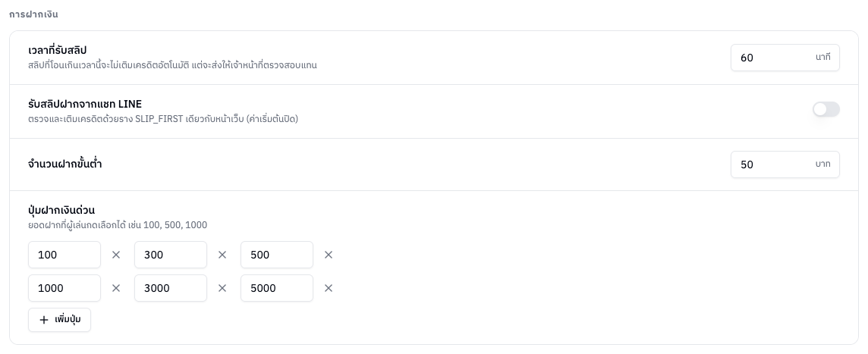Edit the 5000 quick deposit field
The width and height of the screenshot is (868, 354).
click(277, 288)
